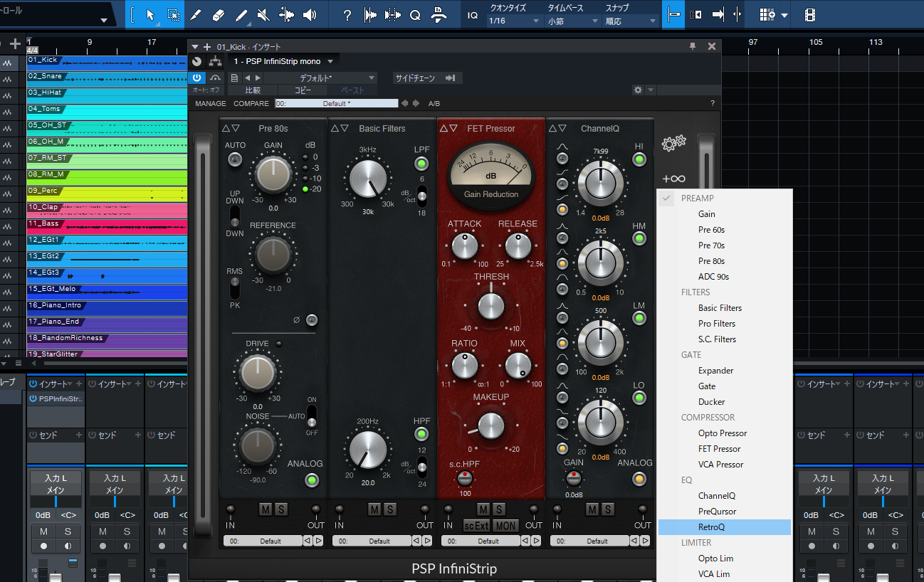Toggle AUTO gain button in Pre 80s
The height and width of the screenshot is (582, 924).
coord(234,160)
